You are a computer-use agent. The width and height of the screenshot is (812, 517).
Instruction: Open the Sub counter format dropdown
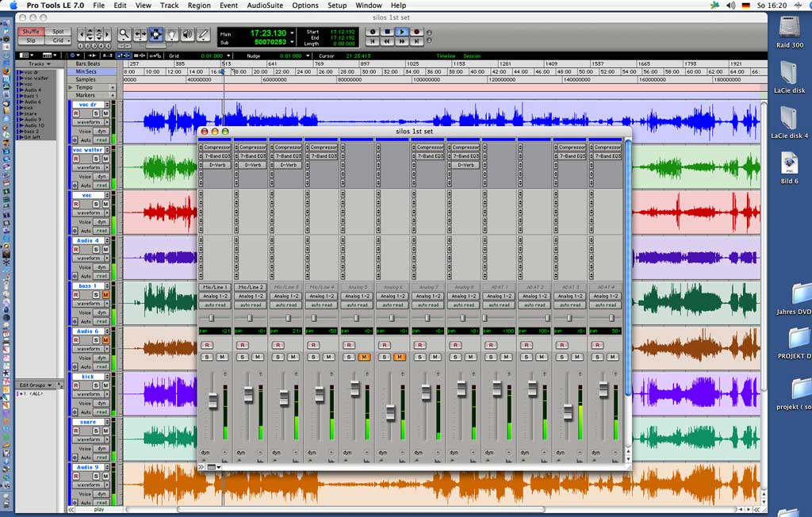[293, 41]
